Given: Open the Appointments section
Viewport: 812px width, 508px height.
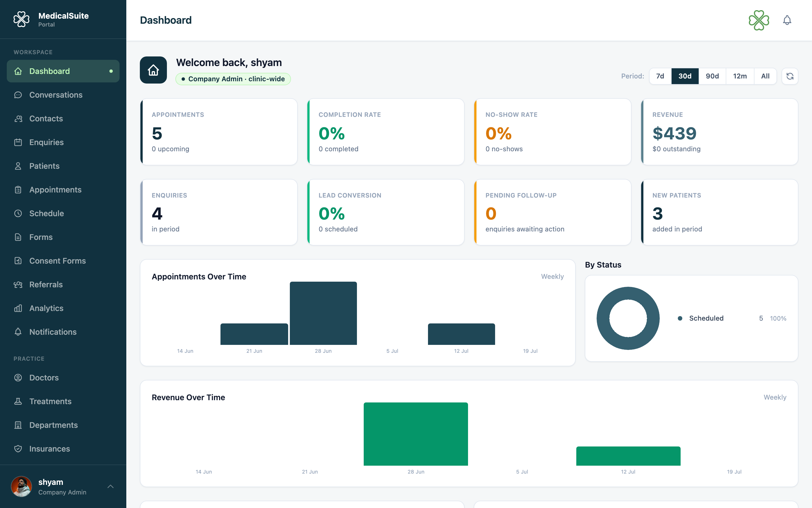Looking at the screenshot, I should coord(63,190).
